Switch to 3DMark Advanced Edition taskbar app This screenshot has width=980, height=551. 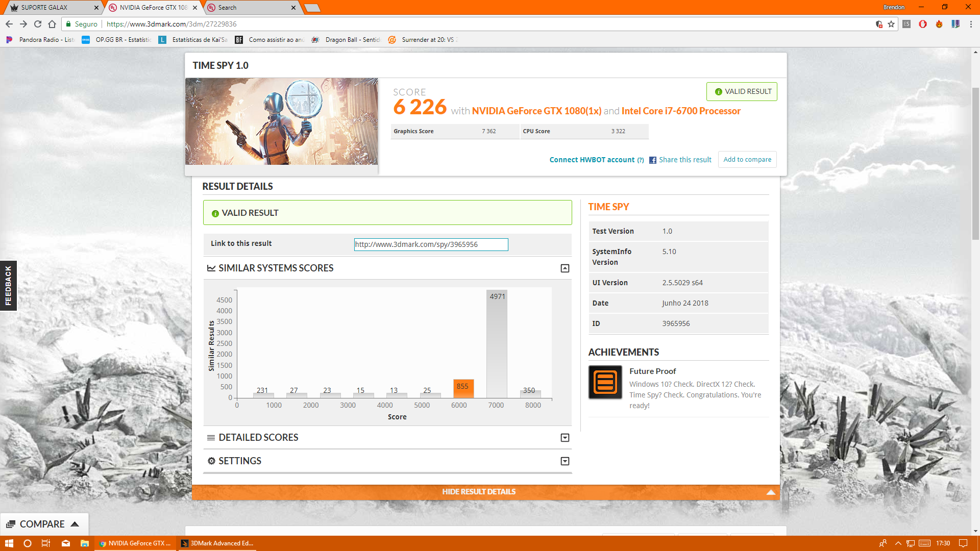click(217, 543)
